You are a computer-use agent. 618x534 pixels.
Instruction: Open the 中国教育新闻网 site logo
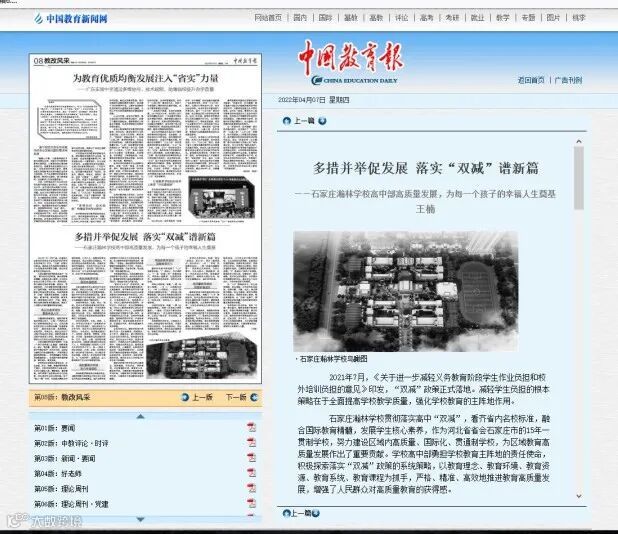[x=71, y=19]
